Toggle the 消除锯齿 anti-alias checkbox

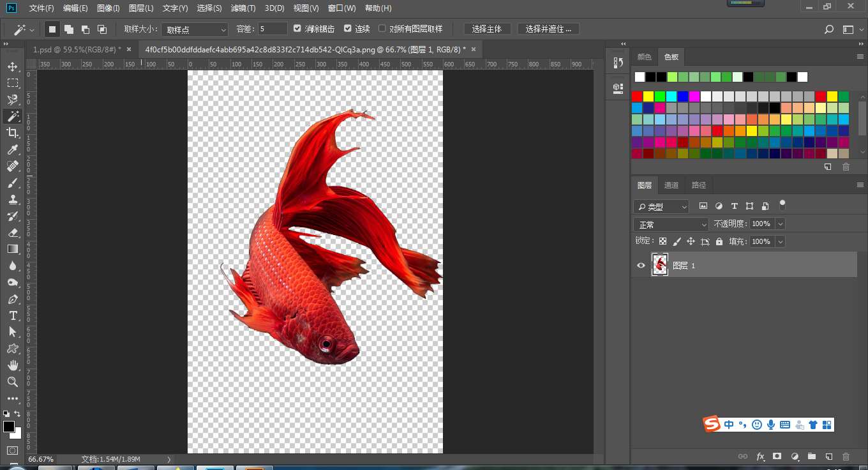(297, 29)
